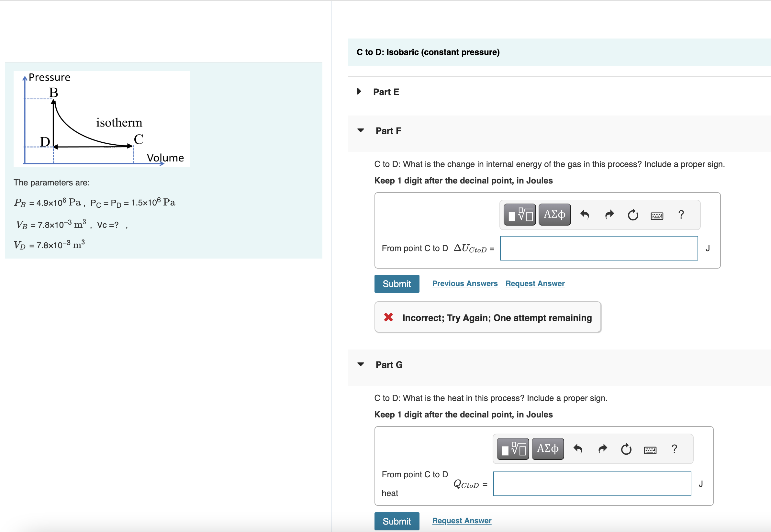Submit the Part F answer
771x532 pixels.
(397, 284)
